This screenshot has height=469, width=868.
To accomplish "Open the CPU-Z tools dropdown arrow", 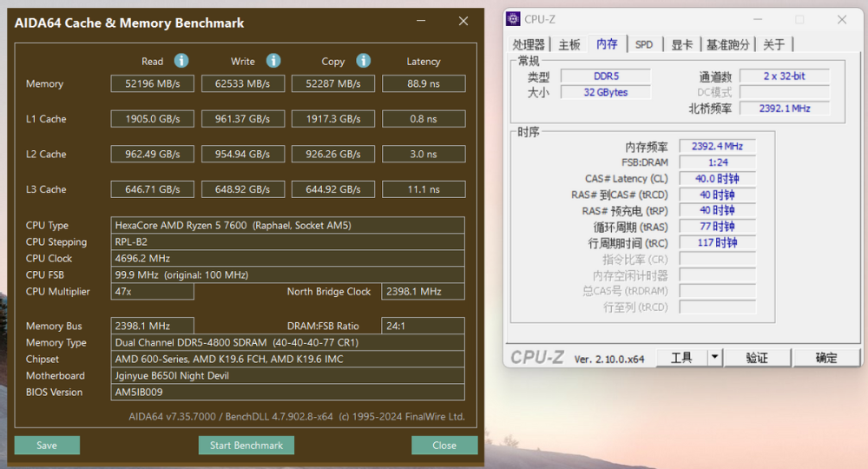I will pyautogui.click(x=714, y=357).
